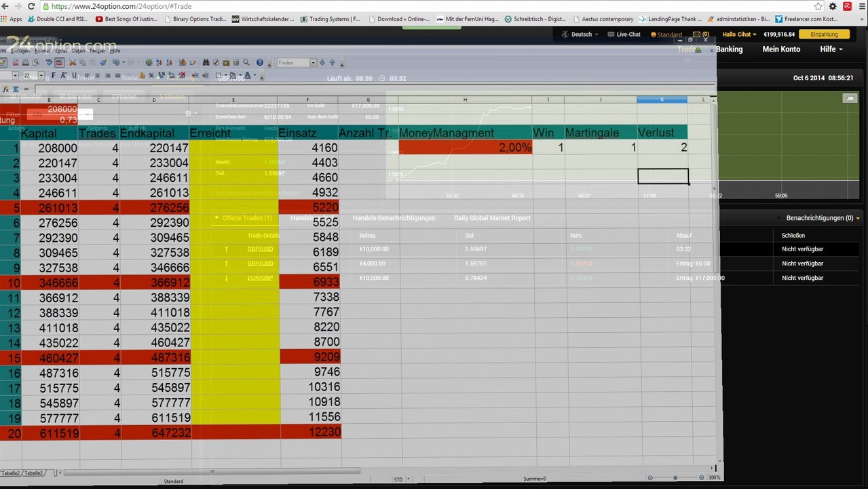Open the Fenster menu
Viewport: 868px width, 489px height.
point(97,51)
